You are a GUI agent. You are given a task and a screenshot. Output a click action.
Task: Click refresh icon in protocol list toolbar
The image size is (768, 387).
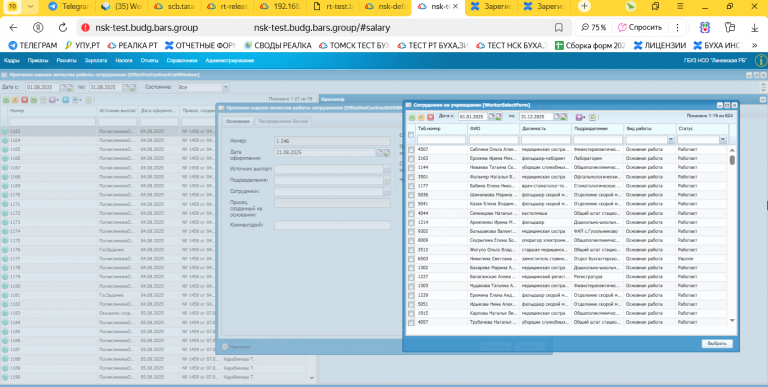click(x=89, y=100)
